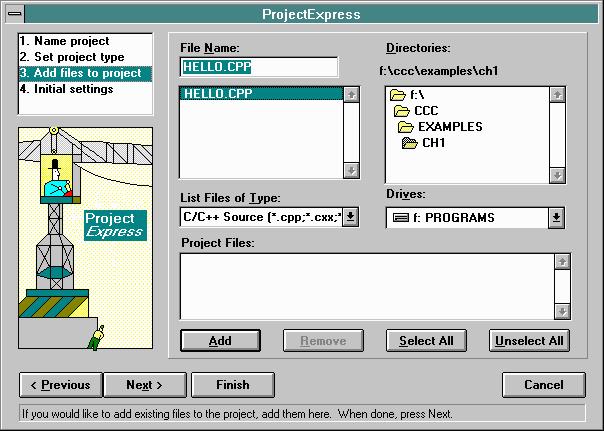Click Project Files scroll down arrow
The image size is (604, 431).
(x=562, y=311)
